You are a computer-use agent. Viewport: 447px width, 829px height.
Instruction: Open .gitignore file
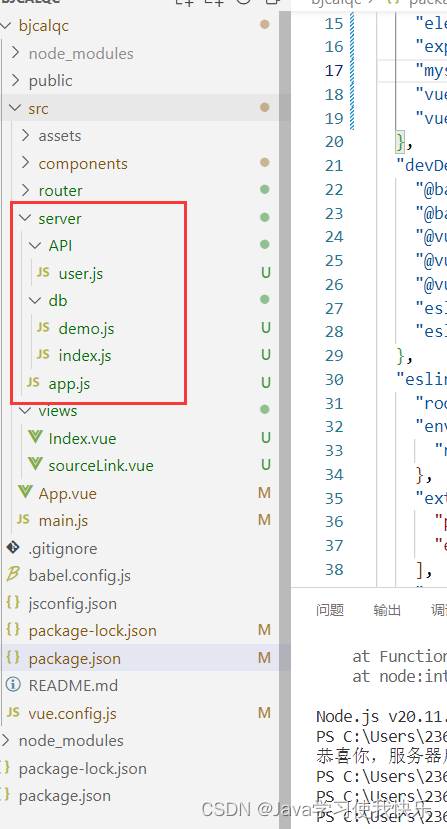tap(63, 549)
